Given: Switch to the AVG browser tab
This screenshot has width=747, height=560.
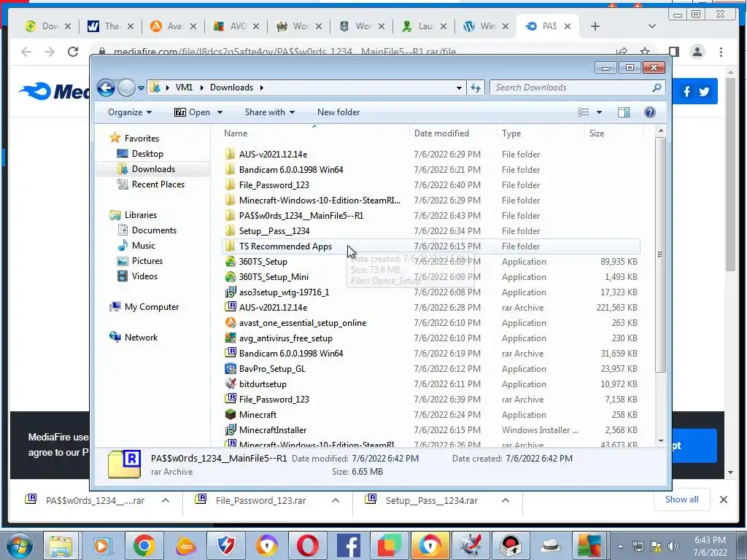Looking at the screenshot, I should [236, 26].
